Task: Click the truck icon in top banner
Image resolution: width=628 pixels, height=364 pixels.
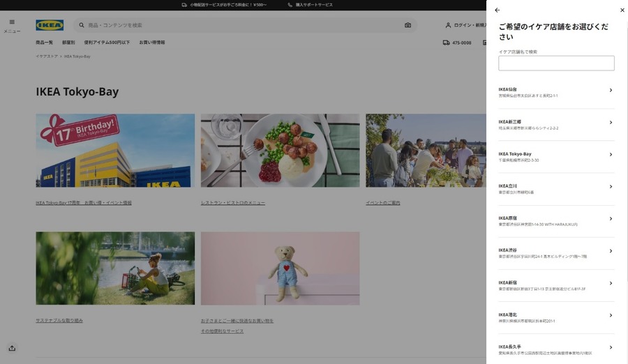Action: tap(184, 5)
